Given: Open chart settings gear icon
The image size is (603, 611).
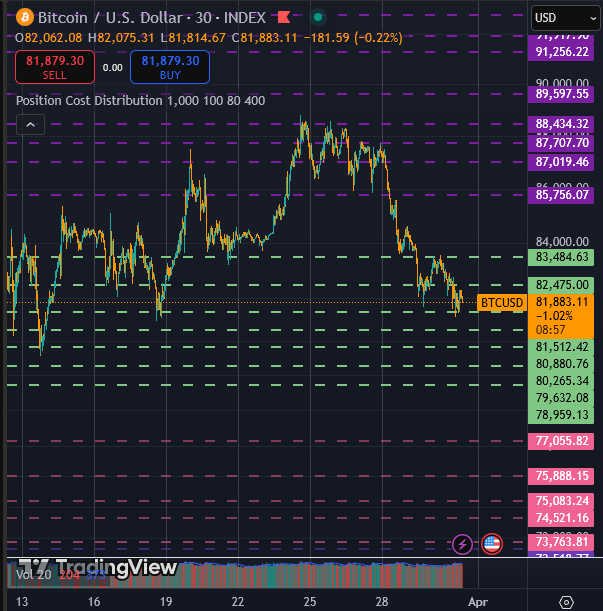Looking at the screenshot, I should (x=566, y=602).
